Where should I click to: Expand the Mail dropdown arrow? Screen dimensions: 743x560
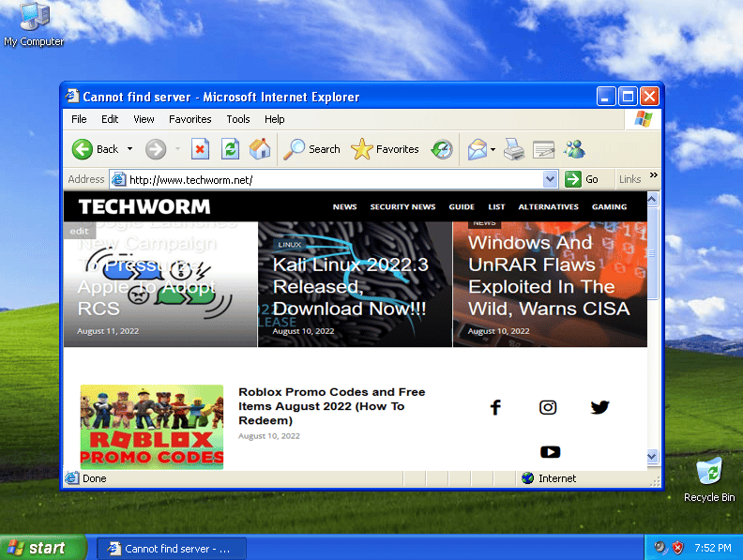click(493, 149)
